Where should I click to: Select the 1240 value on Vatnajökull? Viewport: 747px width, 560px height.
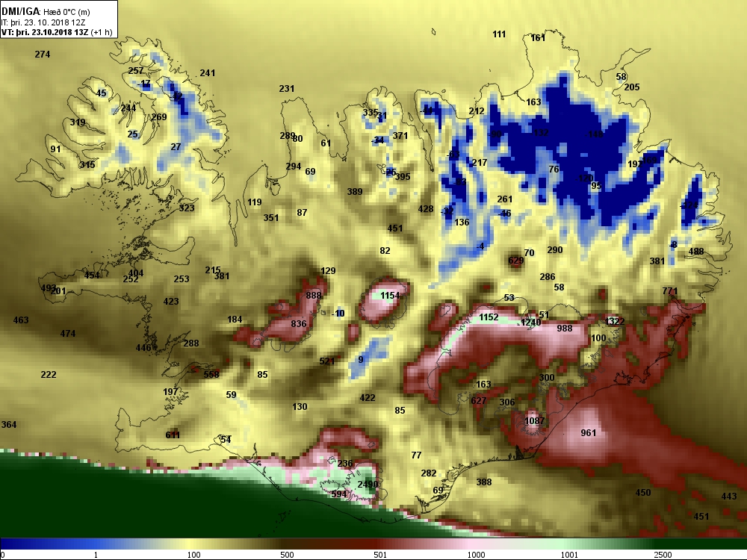530,323
